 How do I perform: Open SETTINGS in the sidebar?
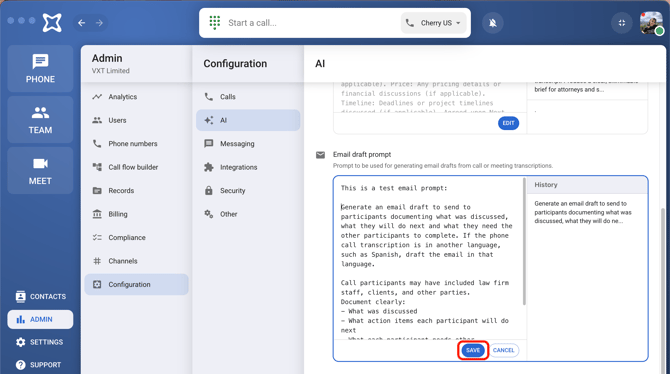pyautogui.click(x=40, y=342)
